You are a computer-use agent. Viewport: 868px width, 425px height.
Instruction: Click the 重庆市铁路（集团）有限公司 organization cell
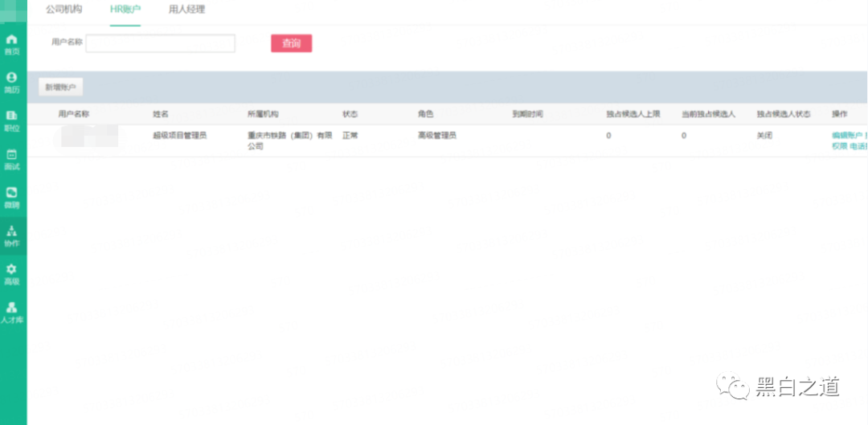[289, 141]
